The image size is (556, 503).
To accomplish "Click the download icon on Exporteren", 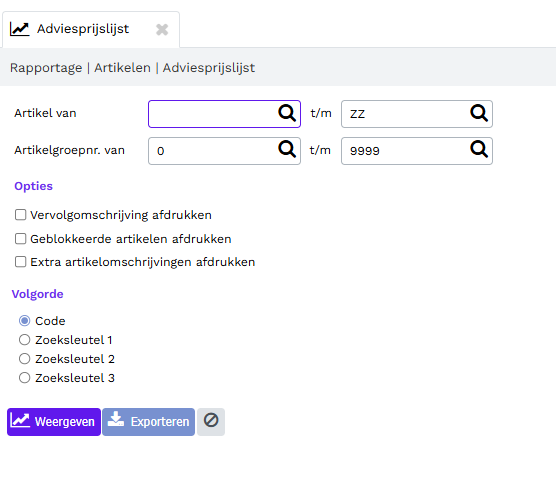I will (116, 420).
